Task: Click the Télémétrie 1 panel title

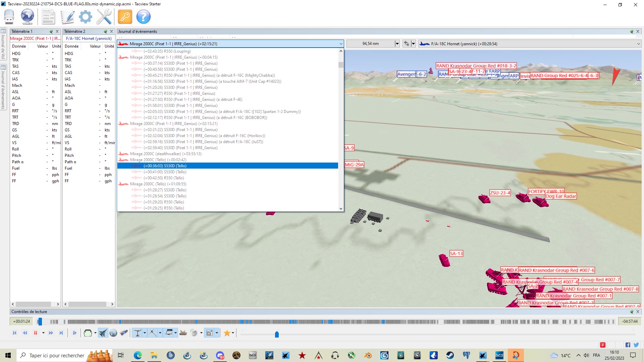Action: (22, 32)
